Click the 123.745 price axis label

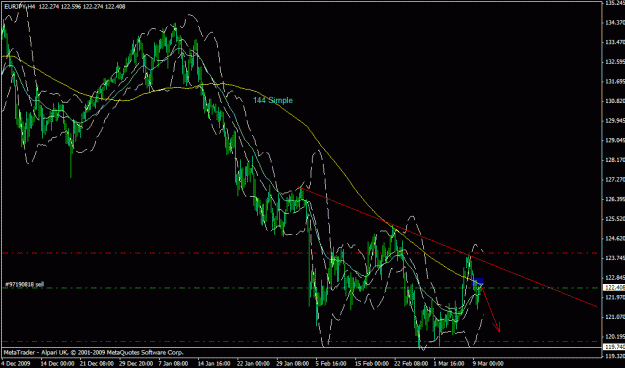pyautogui.click(x=614, y=258)
